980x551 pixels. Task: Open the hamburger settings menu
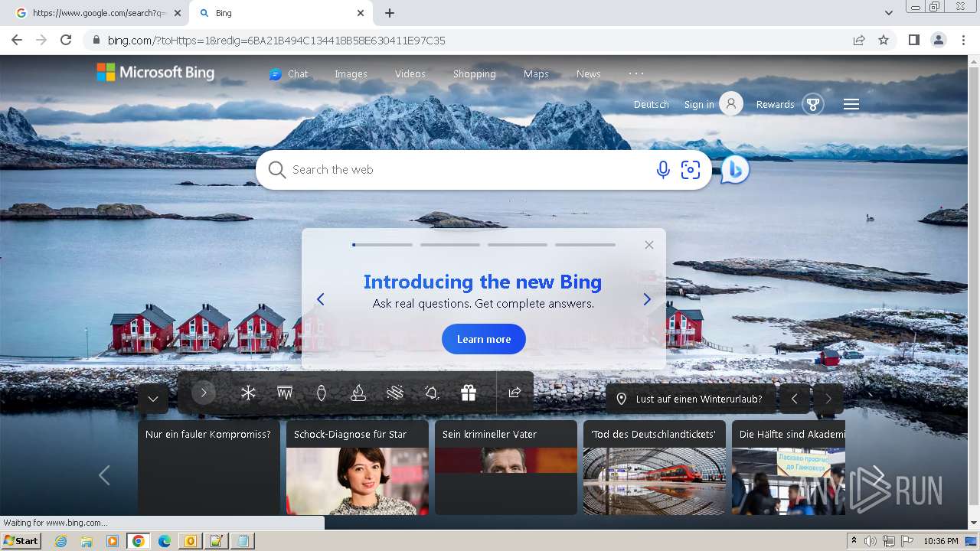pos(851,104)
